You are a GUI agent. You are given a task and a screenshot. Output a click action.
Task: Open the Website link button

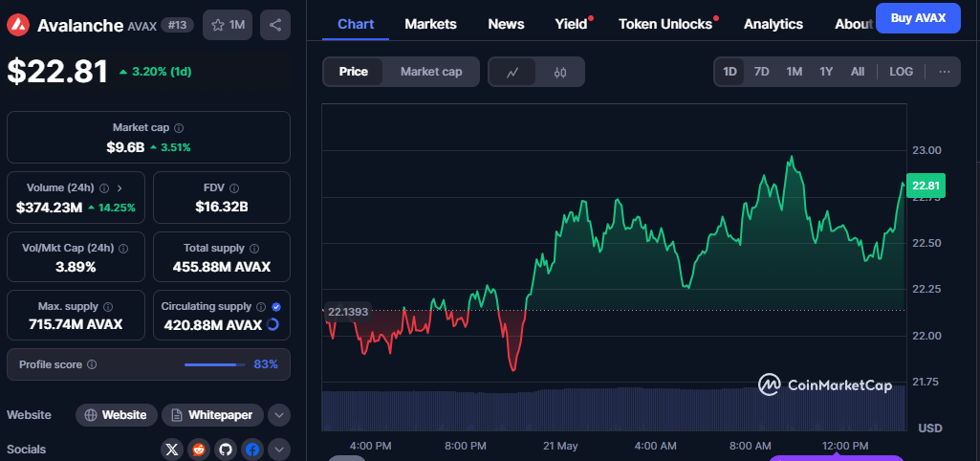point(117,415)
